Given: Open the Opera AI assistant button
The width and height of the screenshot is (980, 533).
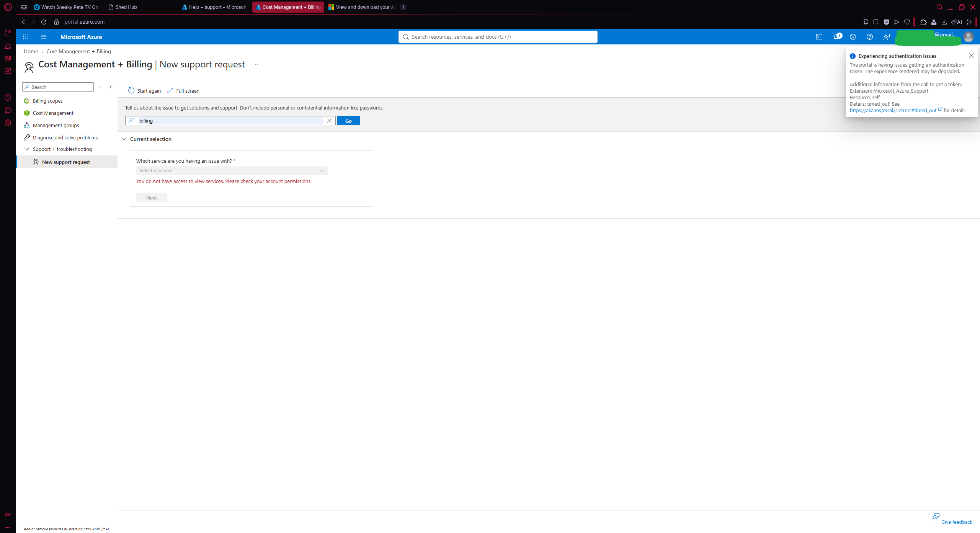Looking at the screenshot, I should click(957, 22).
